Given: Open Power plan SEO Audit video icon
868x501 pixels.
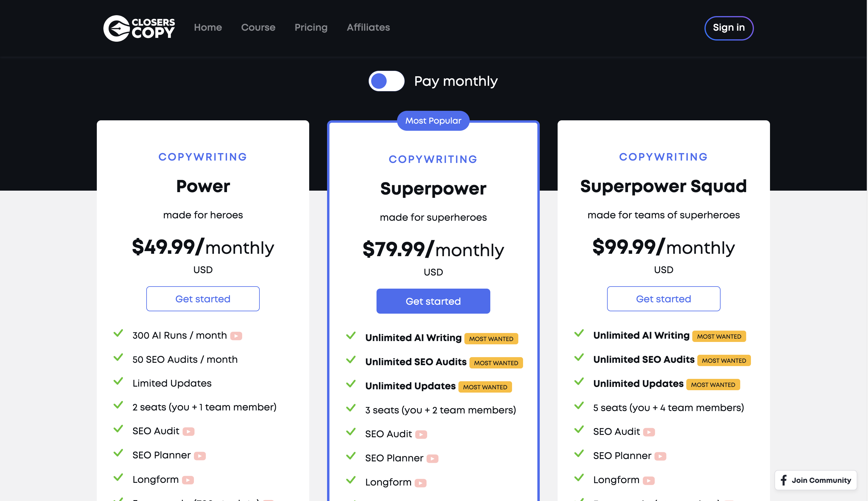Looking at the screenshot, I should click(188, 432).
